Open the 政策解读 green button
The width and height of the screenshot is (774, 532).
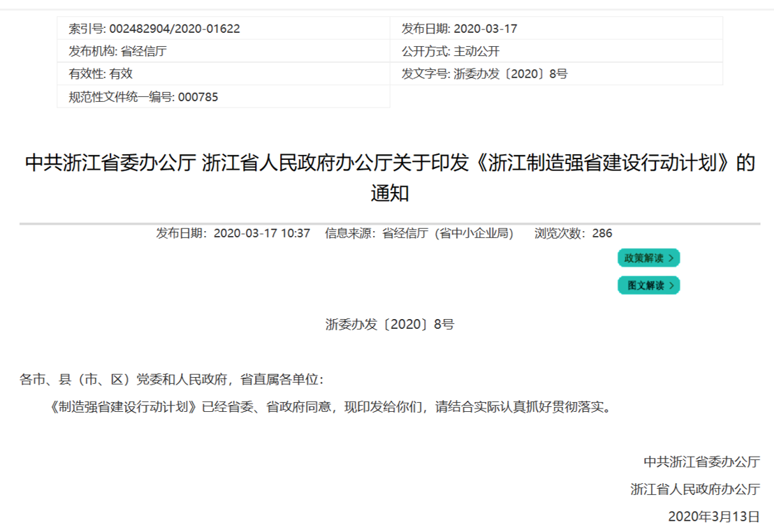tap(649, 258)
